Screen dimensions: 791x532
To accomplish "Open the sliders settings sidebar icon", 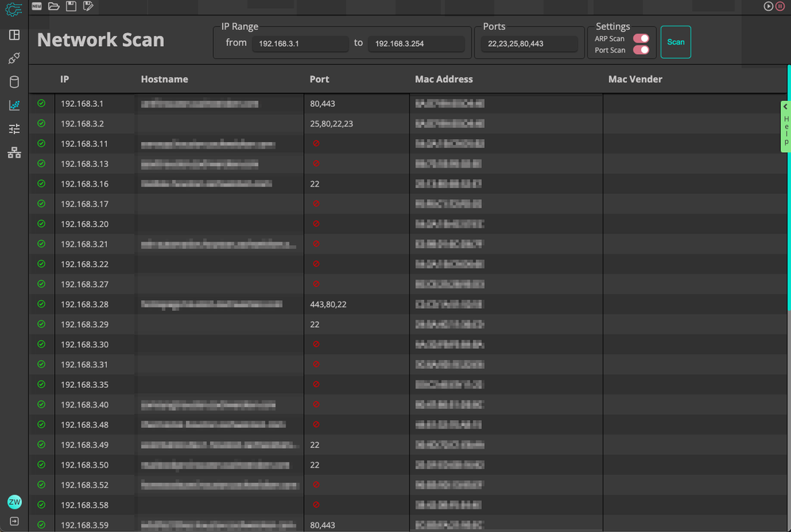I will [14, 129].
